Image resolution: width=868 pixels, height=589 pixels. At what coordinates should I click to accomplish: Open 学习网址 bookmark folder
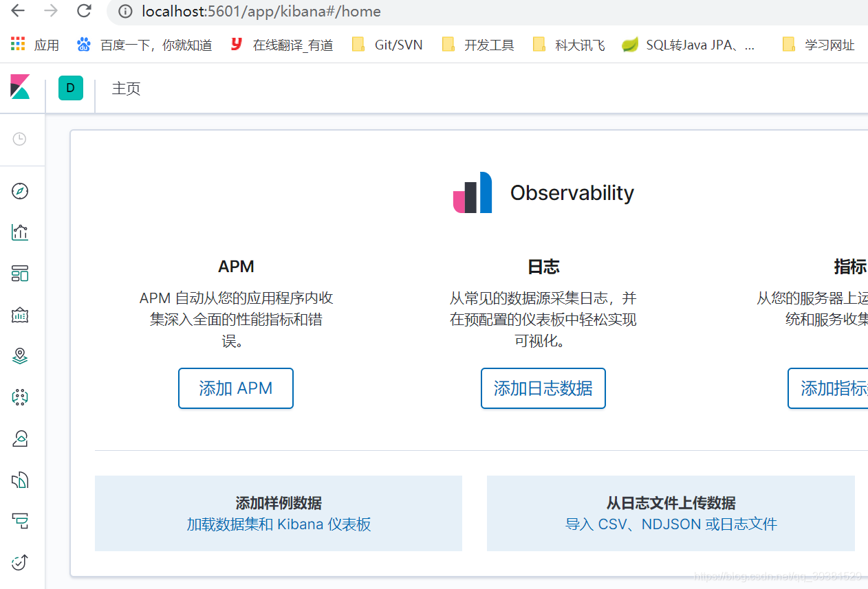coord(818,45)
